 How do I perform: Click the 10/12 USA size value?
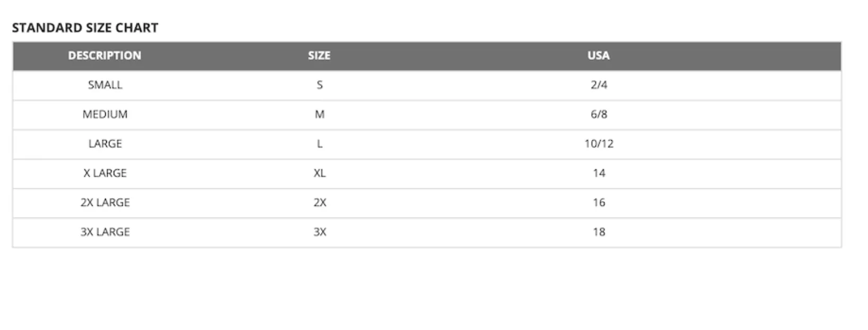(599, 144)
